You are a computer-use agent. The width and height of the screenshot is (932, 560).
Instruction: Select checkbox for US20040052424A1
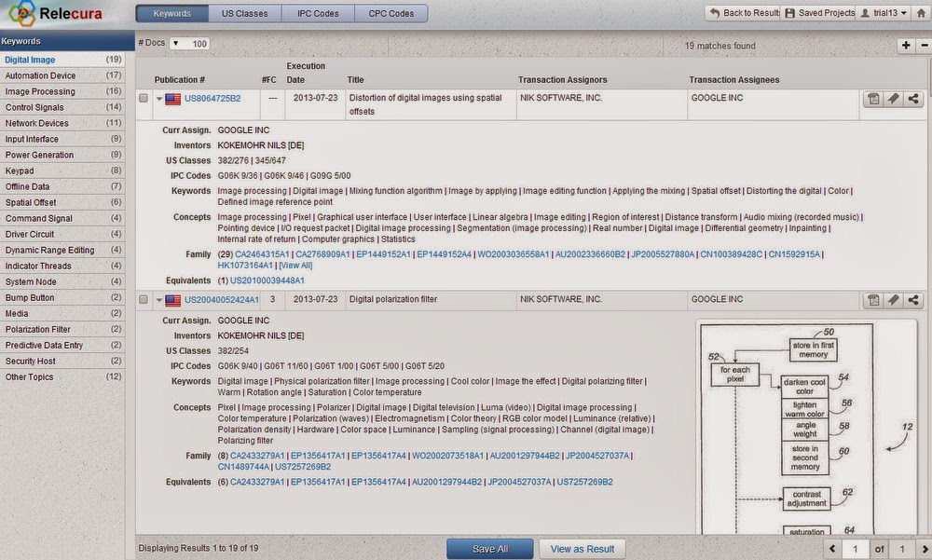pos(144,300)
